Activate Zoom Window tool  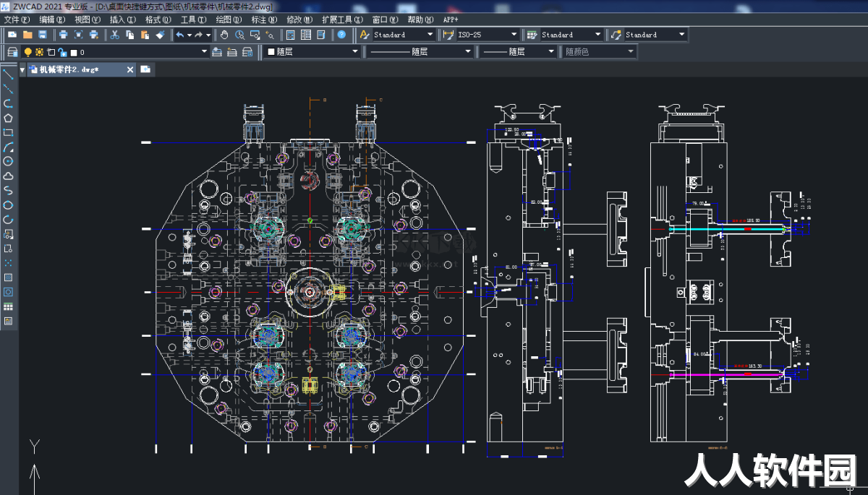tap(255, 35)
